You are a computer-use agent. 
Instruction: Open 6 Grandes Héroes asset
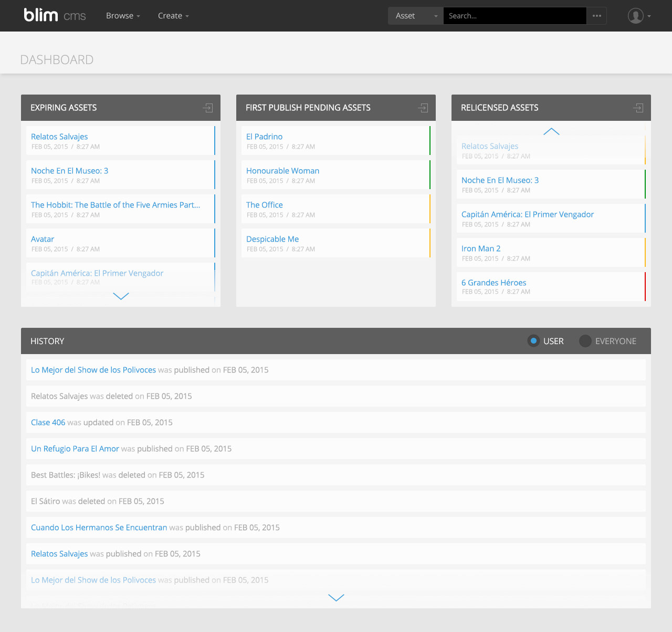[494, 283]
